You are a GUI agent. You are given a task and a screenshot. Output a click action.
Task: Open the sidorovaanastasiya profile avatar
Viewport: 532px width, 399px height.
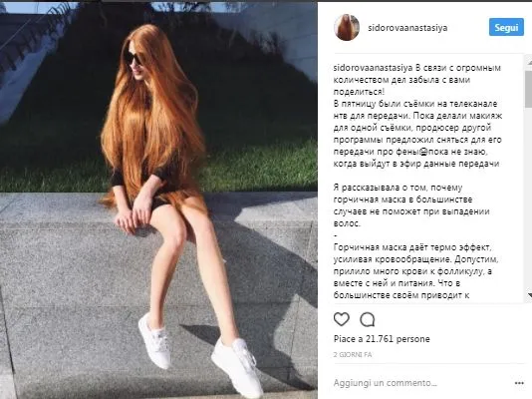tap(347, 28)
